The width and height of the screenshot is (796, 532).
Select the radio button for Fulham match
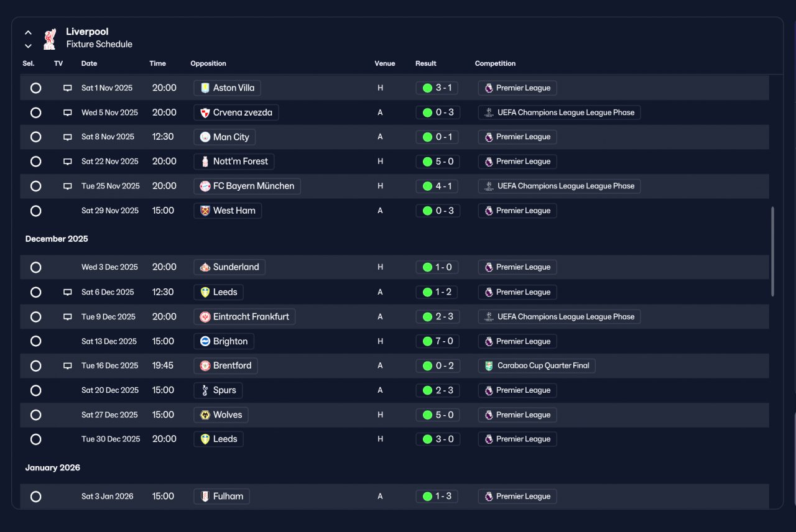click(36, 497)
